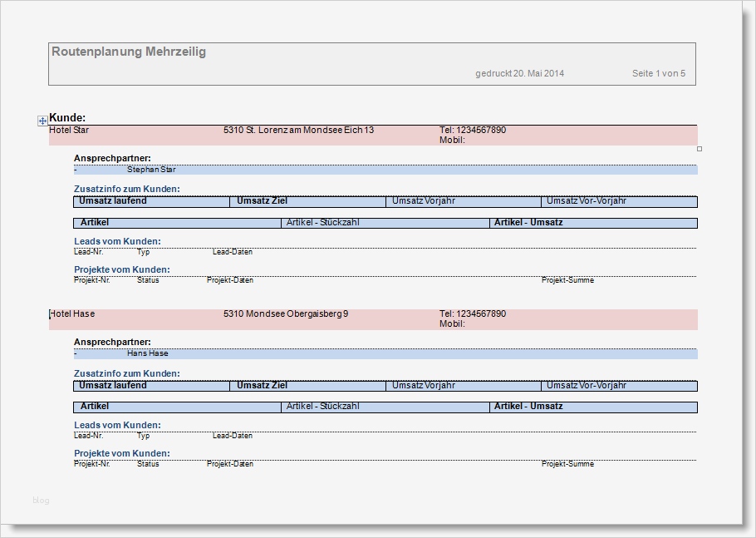
Task: Select the Projekt-Summe field in the first block
Action: [567, 280]
